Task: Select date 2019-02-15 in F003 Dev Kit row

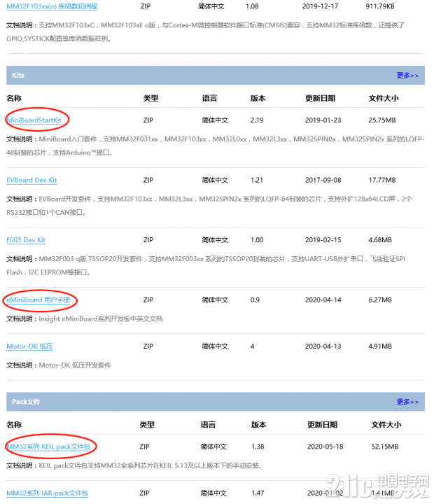Action: pyautogui.click(x=323, y=240)
